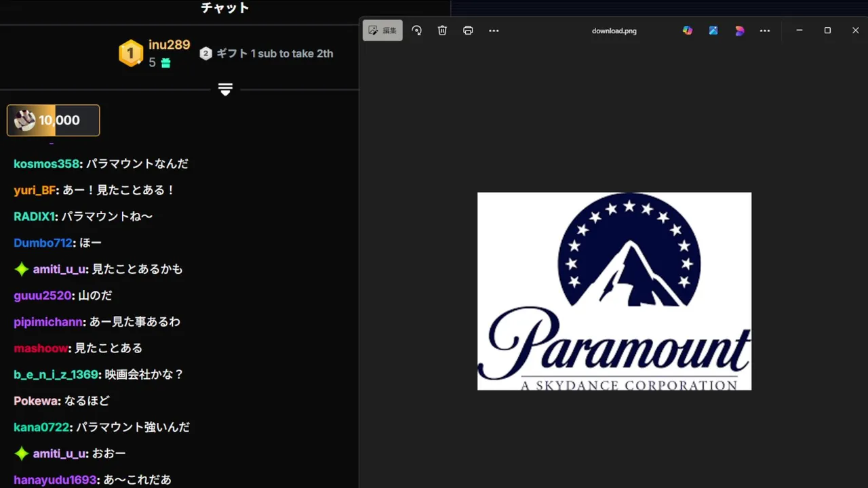Image resolution: width=868 pixels, height=488 pixels.
Task: Open Pokewa username in chat
Action: coord(37,401)
